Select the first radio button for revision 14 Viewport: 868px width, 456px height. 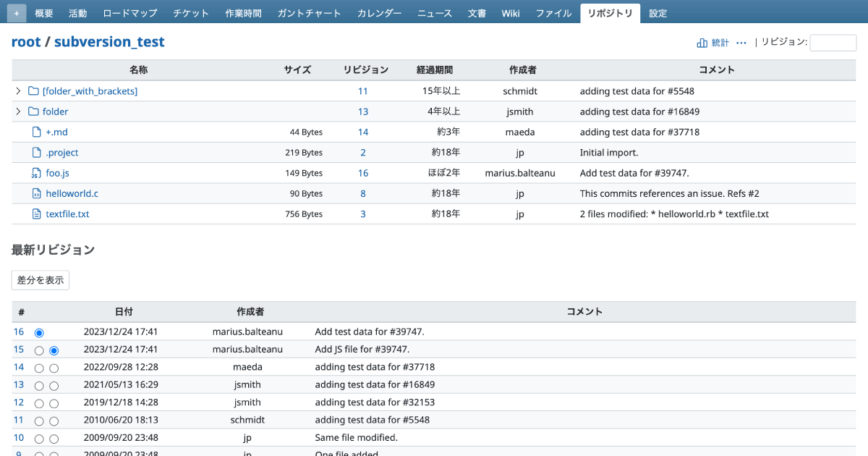[x=39, y=368]
